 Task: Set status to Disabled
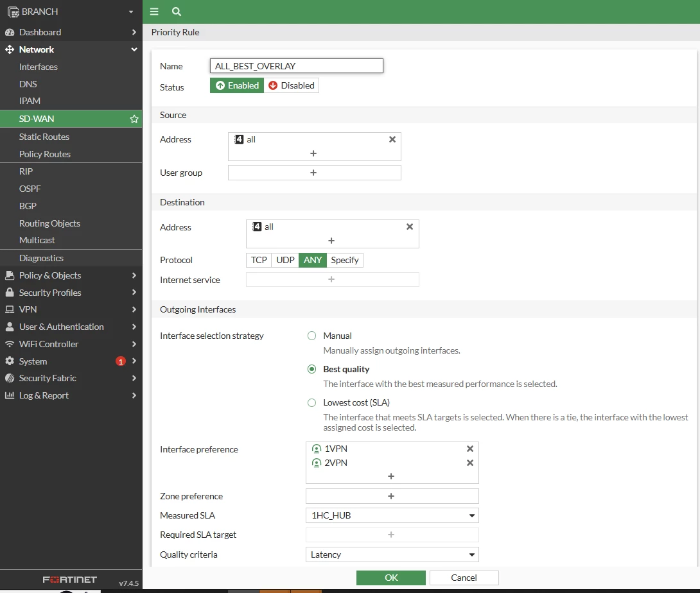click(x=291, y=85)
